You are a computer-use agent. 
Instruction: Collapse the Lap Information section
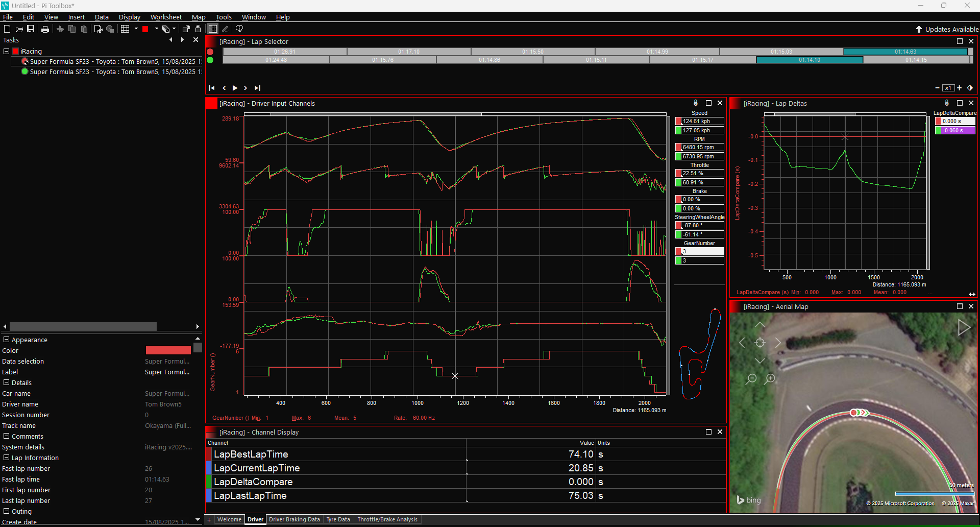tap(6, 458)
